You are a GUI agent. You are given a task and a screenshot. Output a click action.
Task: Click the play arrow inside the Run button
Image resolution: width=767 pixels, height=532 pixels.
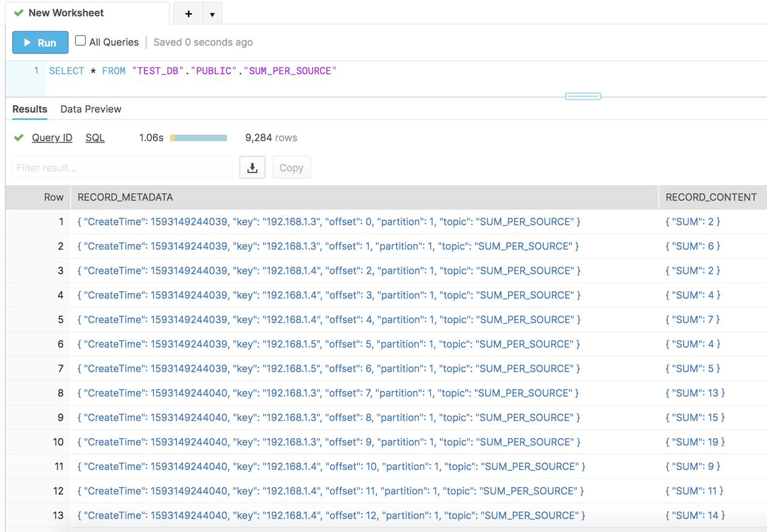pos(27,42)
